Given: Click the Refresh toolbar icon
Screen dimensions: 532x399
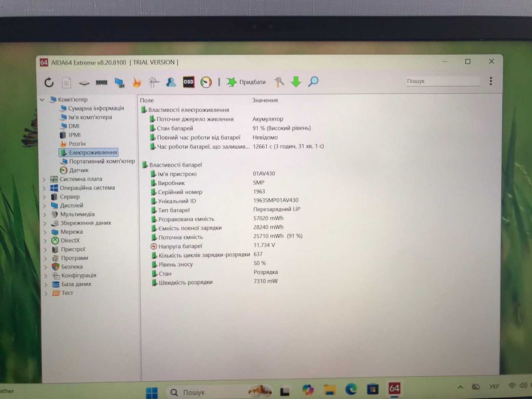Looking at the screenshot, I should (x=49, y=83).
